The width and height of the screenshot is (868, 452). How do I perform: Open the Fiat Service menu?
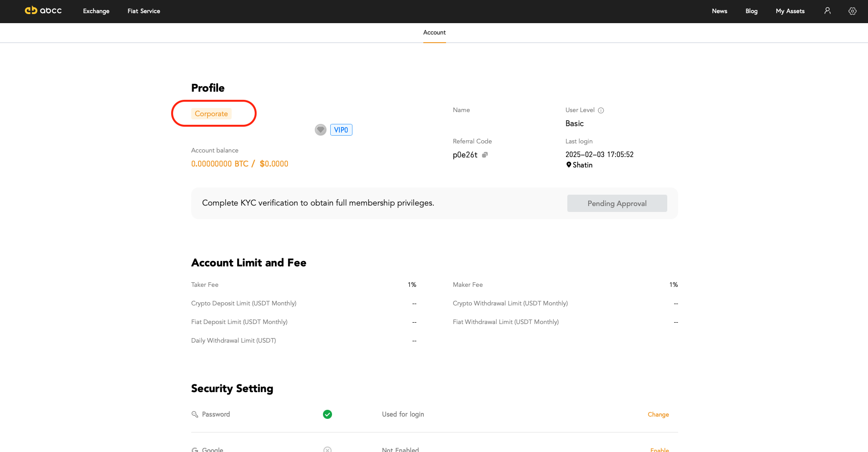tap(144, 11)
